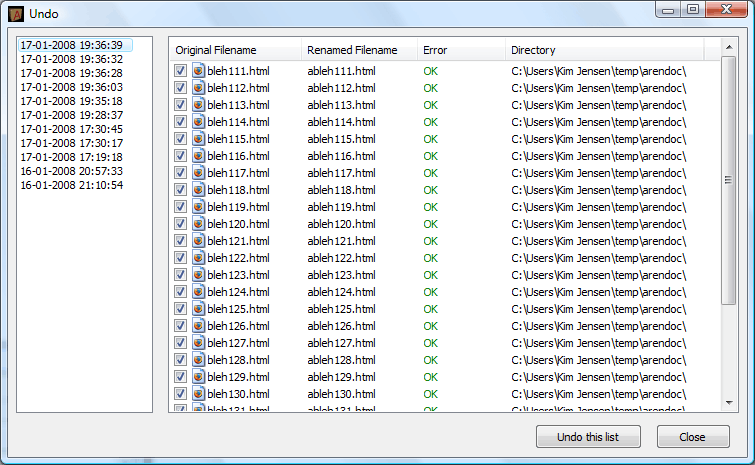Viewport: 755px width, 465px height.
Task: Select undo entry 17-01-2008 17:19:18
Action: (x=72, y=157)
